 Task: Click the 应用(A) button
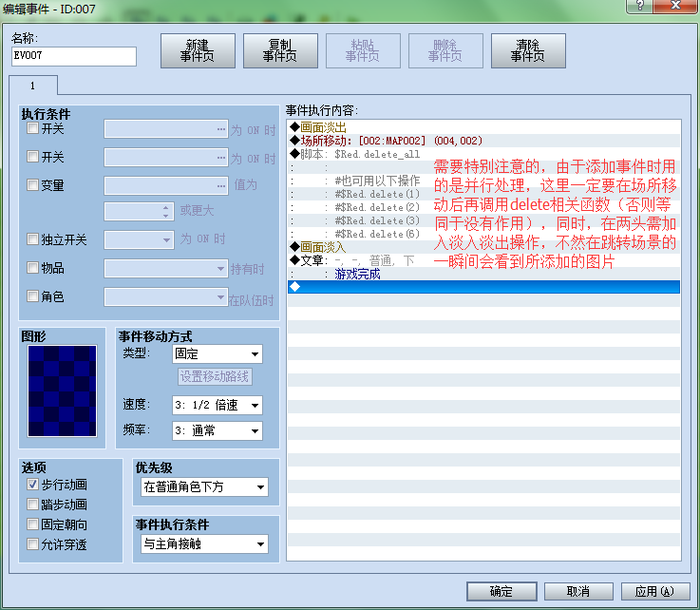click(x=655, y=591)
